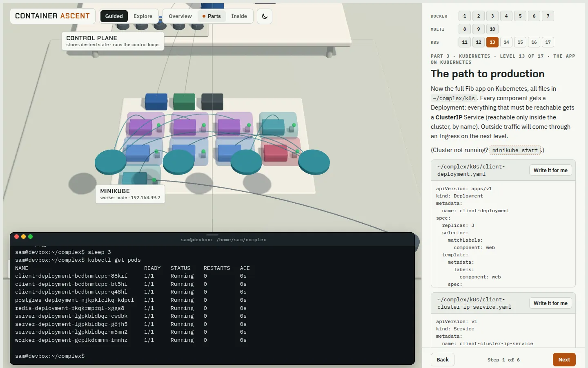
Task: Jump to K8s level 11
Action: (465, 42)
